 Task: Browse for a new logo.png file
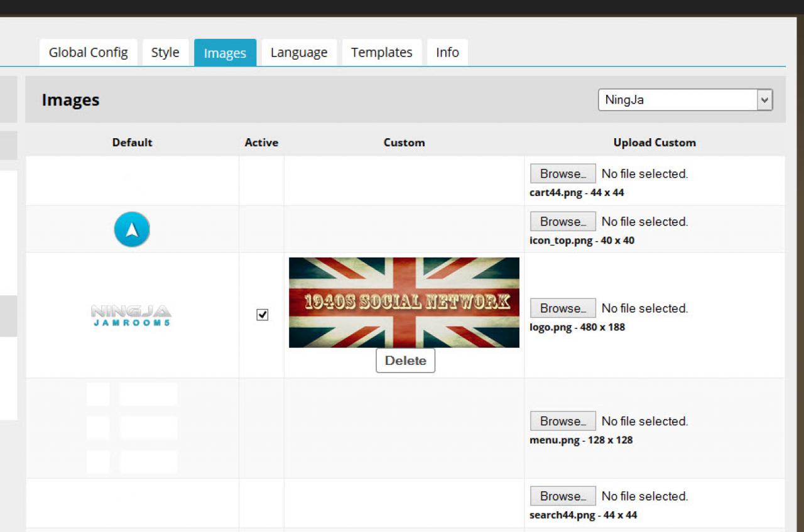pyautogui.click(x=563, y=308)
